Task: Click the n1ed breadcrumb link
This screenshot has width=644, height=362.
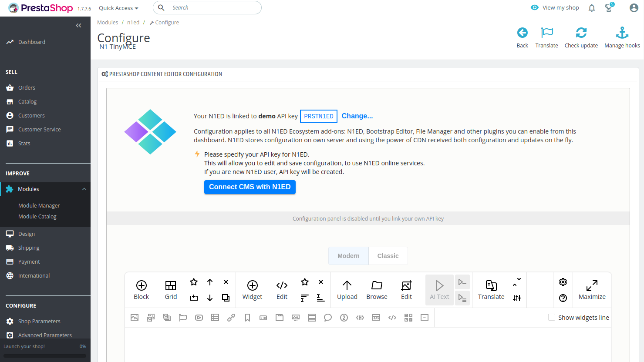Action: [133, 22]
